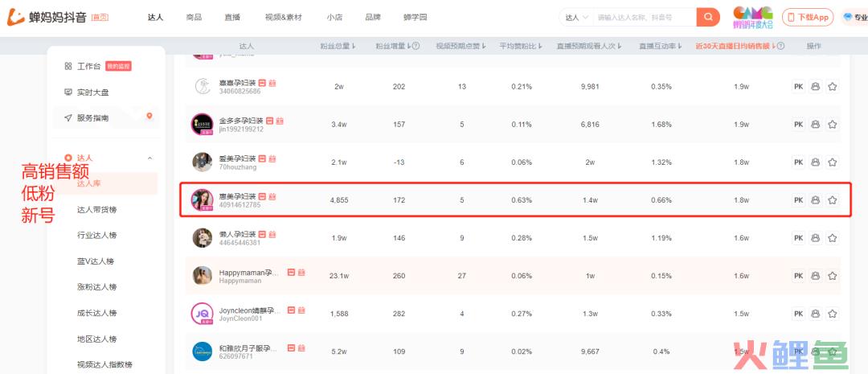Viewport: 868px width, 374px height.
Task: Open the 626097671 blue profile avatar
Action: [202, 351]
